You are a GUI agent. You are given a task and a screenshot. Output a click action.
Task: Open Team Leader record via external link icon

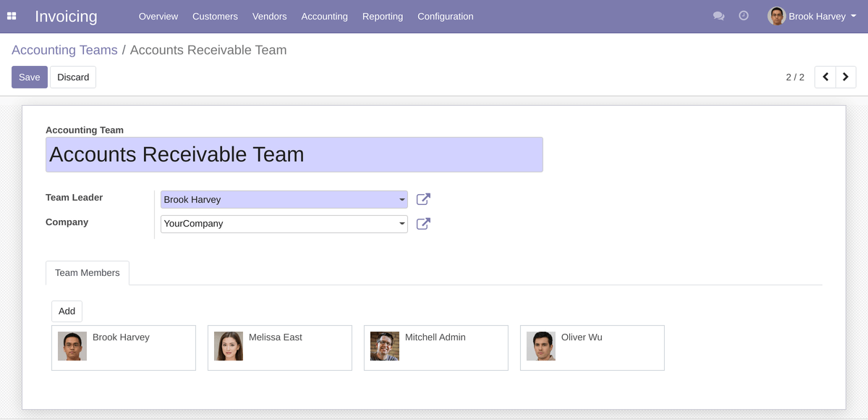coord(423,199)
